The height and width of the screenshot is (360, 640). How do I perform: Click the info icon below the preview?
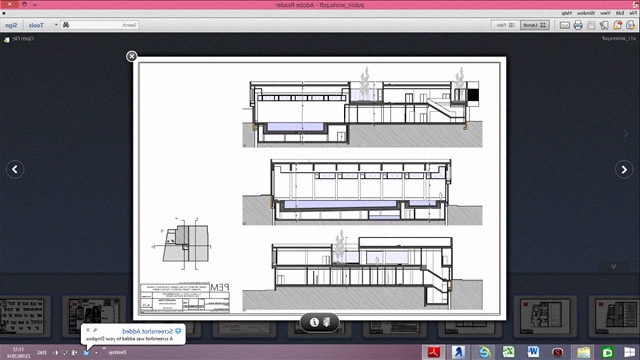click(314, 322)
